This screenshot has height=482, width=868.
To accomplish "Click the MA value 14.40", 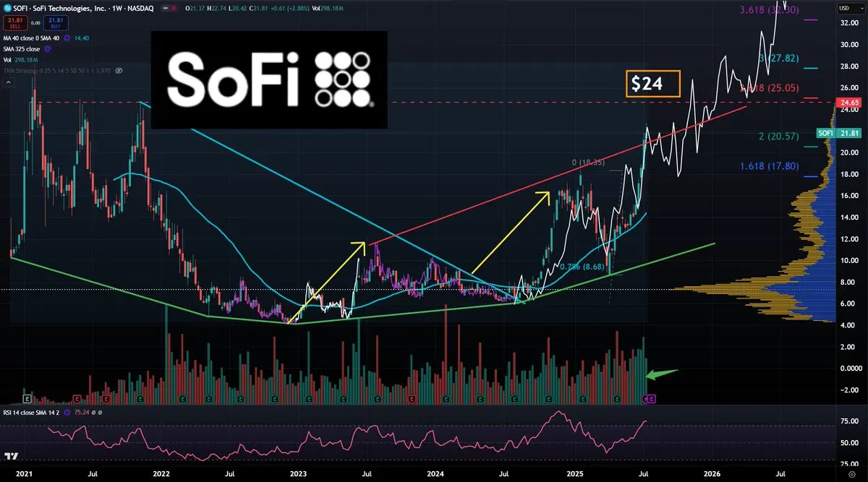I will [x=82, y=38].
